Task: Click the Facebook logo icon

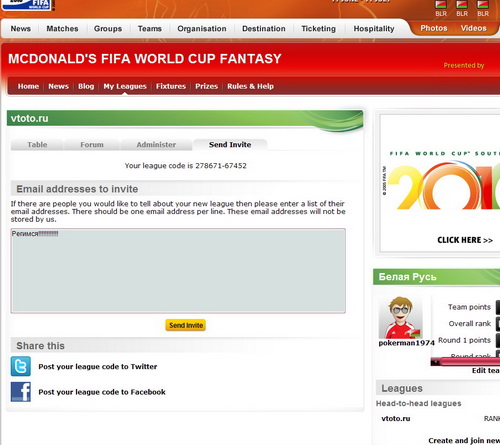Action: (21, 392)
